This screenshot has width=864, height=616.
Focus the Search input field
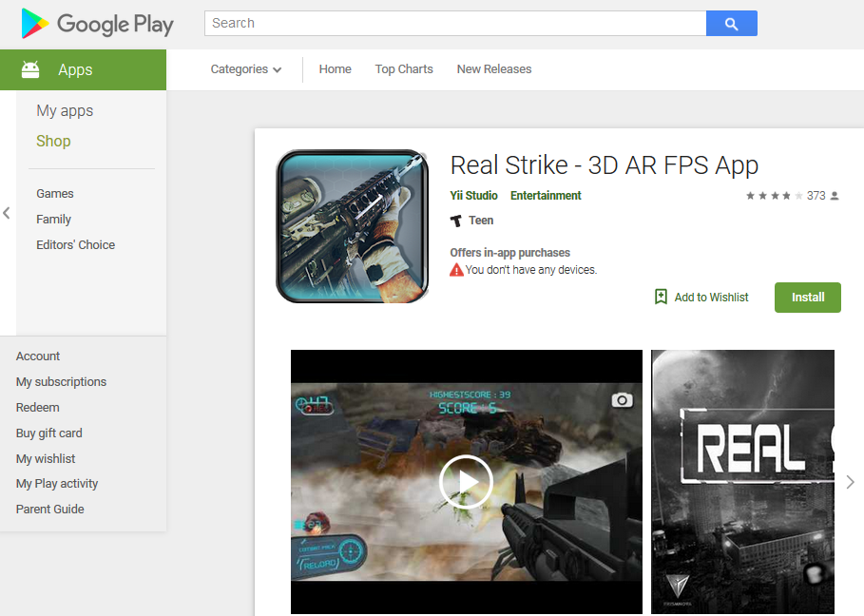click(x=455, y=23)
